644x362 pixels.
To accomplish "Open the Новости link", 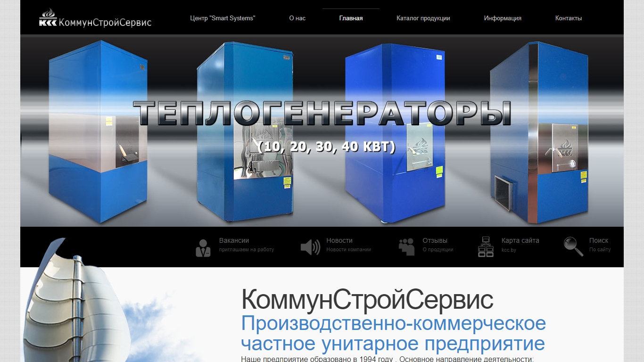I will 339,240.
